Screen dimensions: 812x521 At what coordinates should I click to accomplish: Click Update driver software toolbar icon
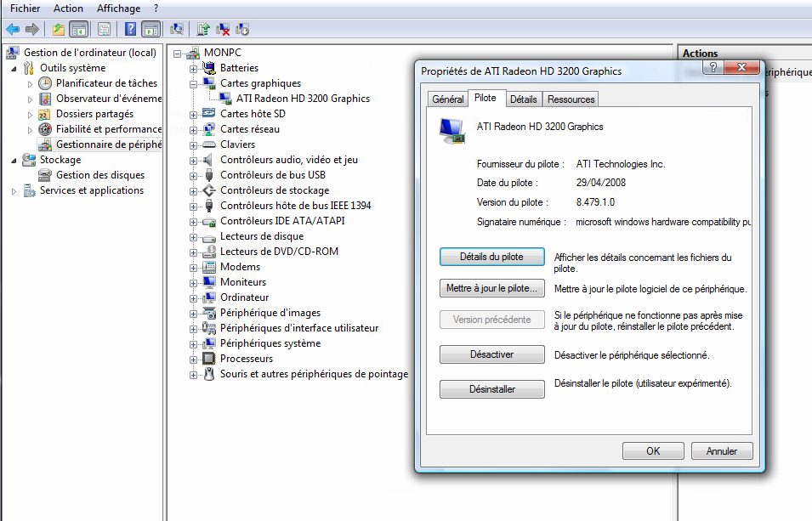click(x=203, y=30)
